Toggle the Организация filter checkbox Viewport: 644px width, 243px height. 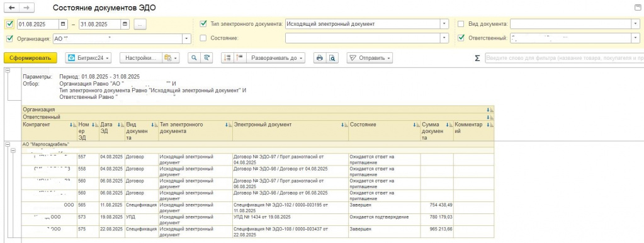(x=10, y=38)
